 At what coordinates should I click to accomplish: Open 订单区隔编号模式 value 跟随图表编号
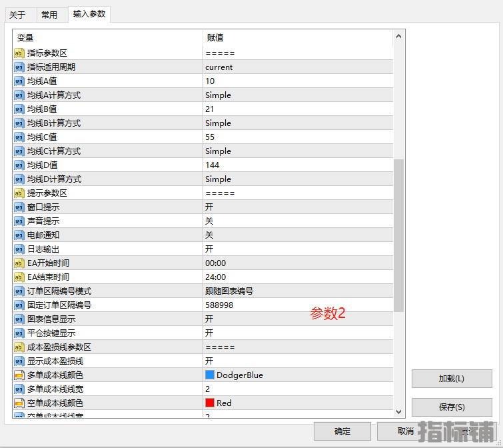pyautogui.click(x=298, y=291)
